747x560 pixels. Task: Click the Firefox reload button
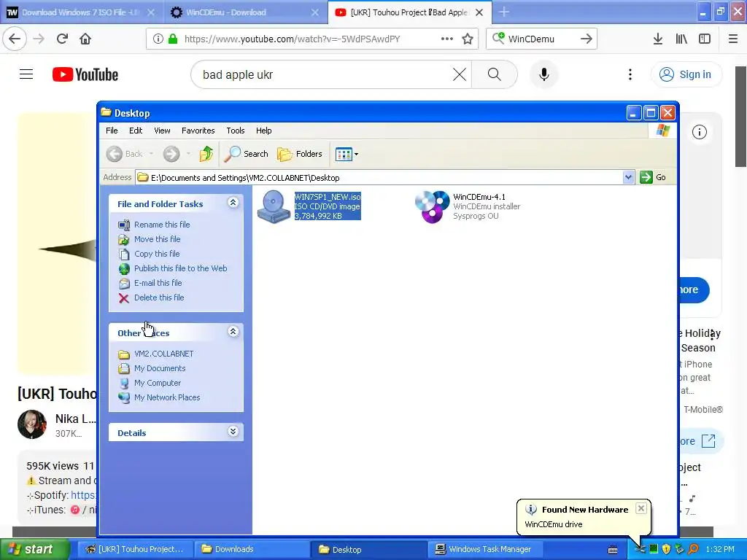coord(62,39)
